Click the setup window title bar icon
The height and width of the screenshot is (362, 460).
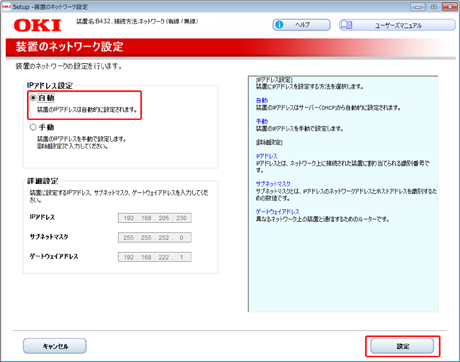6,7
